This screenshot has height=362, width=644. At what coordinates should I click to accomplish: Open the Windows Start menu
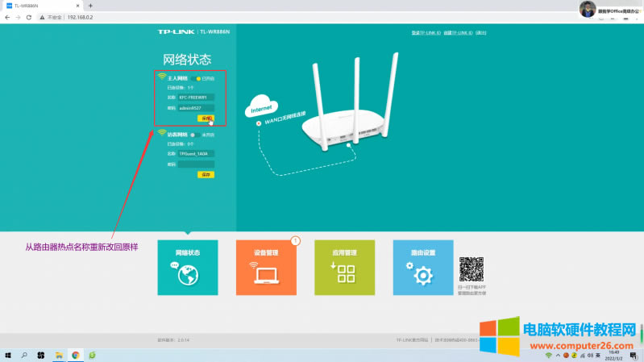(x=9, y=355)
